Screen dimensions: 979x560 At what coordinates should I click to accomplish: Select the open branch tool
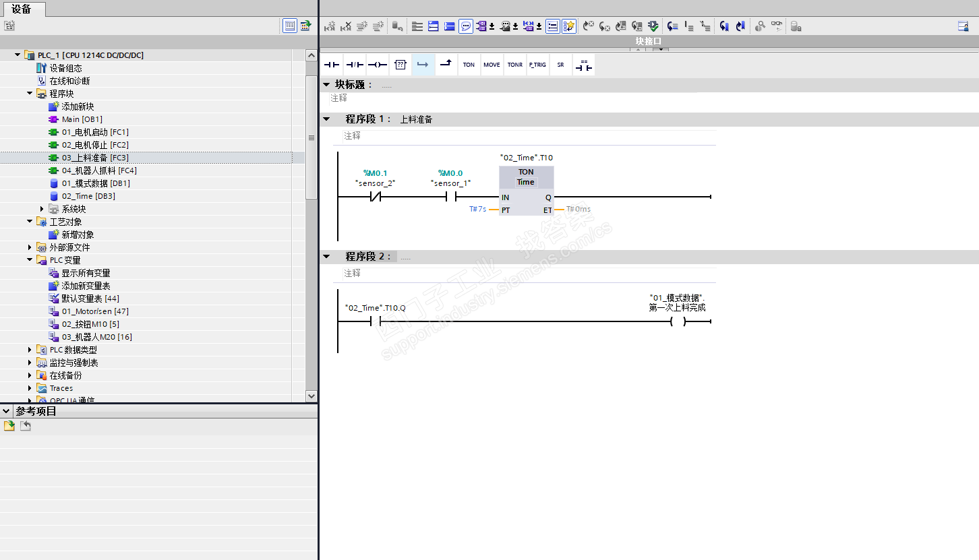[423, 65]
